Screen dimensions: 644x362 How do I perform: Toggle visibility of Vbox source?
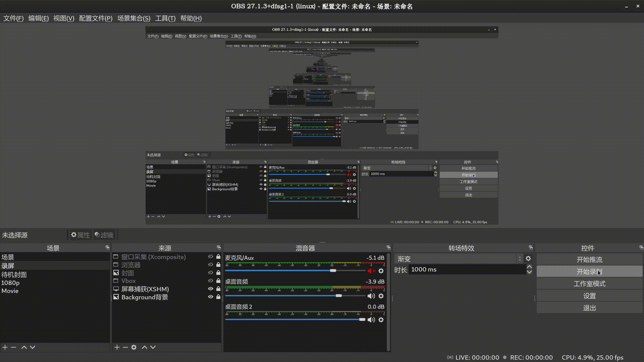coord(211,281)
